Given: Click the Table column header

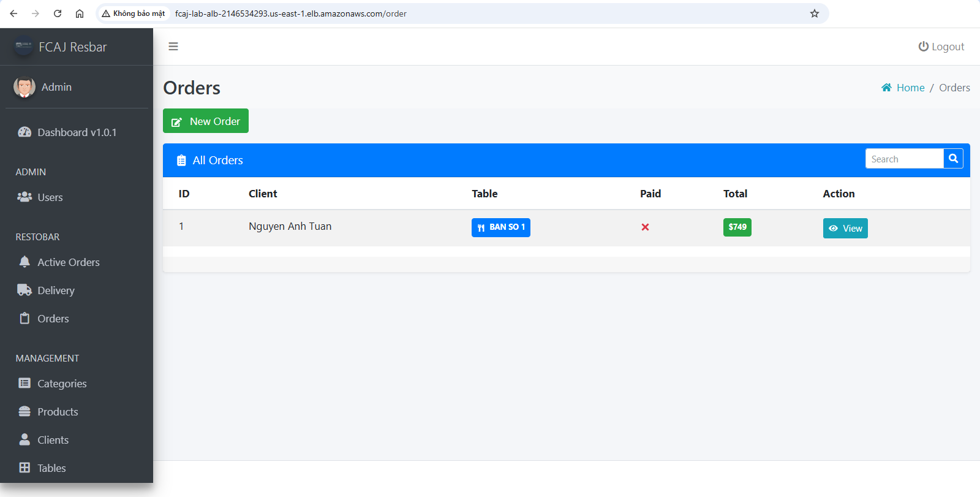Looking at the screenshot, I should tap(484, 194).
